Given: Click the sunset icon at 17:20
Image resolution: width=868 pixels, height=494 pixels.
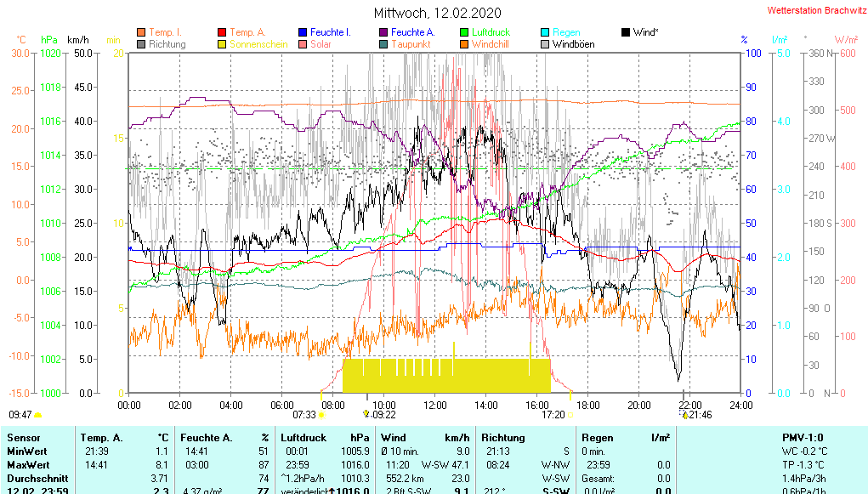Looking at the screenshot, I should point(570,415).
